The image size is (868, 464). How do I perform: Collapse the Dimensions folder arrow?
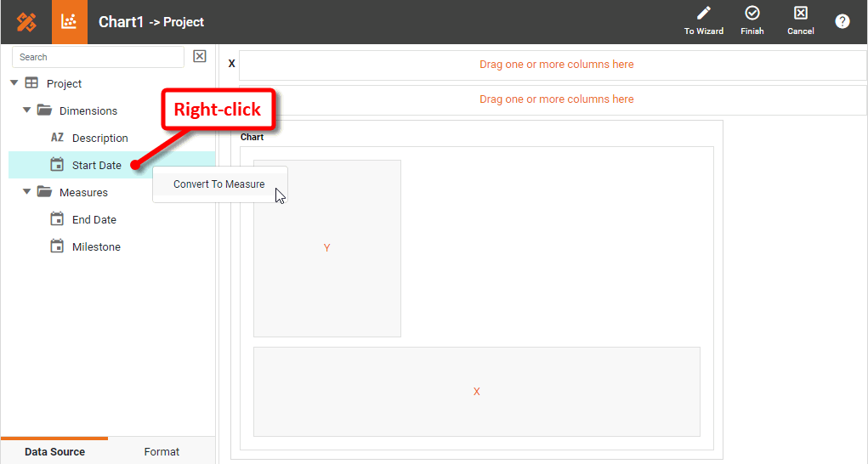pos(27,110)
